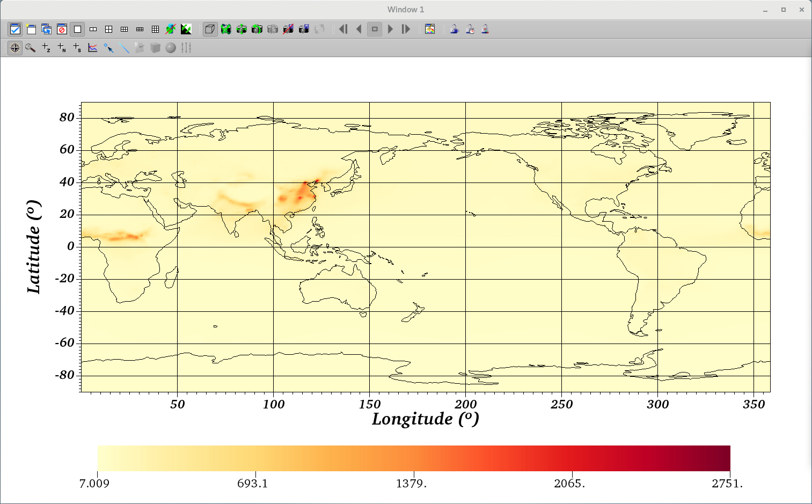Image resolution: width=812 pixels, height=504 pixels.
Task: Open new visualization window icon
Action: pyautogui.click(x=31, y=29)
